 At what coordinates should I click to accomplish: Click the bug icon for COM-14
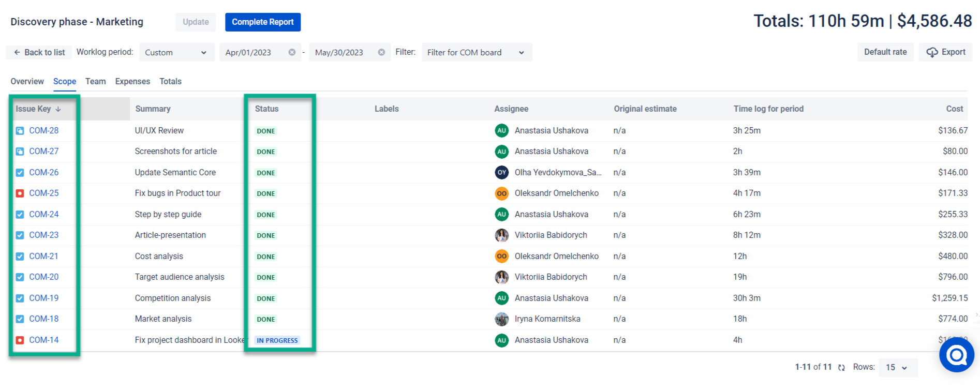(20, 340)
